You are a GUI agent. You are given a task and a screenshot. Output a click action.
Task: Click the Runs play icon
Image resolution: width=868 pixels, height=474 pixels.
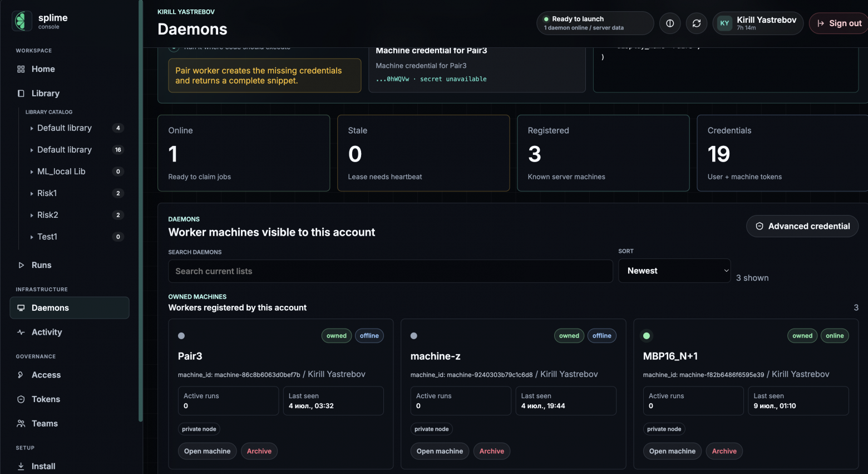[21, 265]
